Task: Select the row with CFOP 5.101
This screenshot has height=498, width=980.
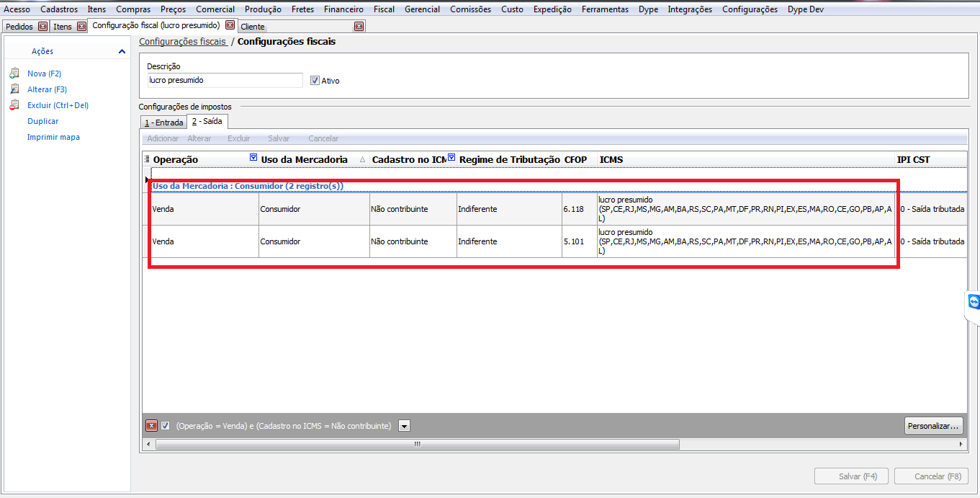Action: pos(559,241)
